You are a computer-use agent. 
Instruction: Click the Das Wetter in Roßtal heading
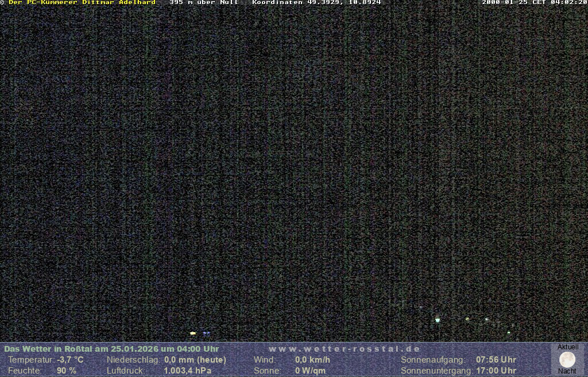111,349
